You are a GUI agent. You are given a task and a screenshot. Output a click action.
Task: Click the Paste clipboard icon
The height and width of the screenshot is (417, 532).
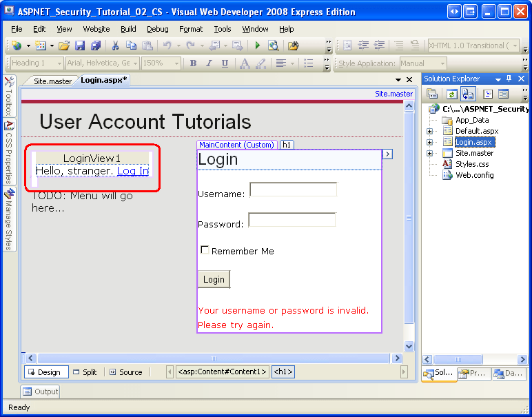coord(147,45)
